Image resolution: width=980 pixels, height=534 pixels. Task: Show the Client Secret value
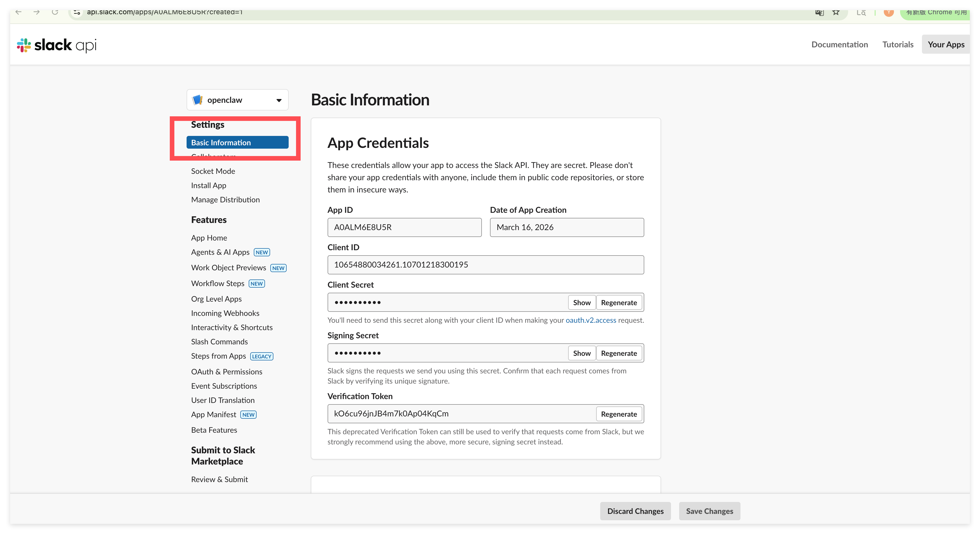[581, 303]
